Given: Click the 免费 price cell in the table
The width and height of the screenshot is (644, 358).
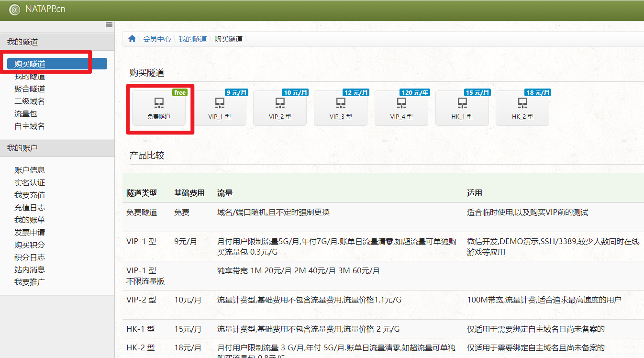Looking at the screenshot, I should coord(182,213).
